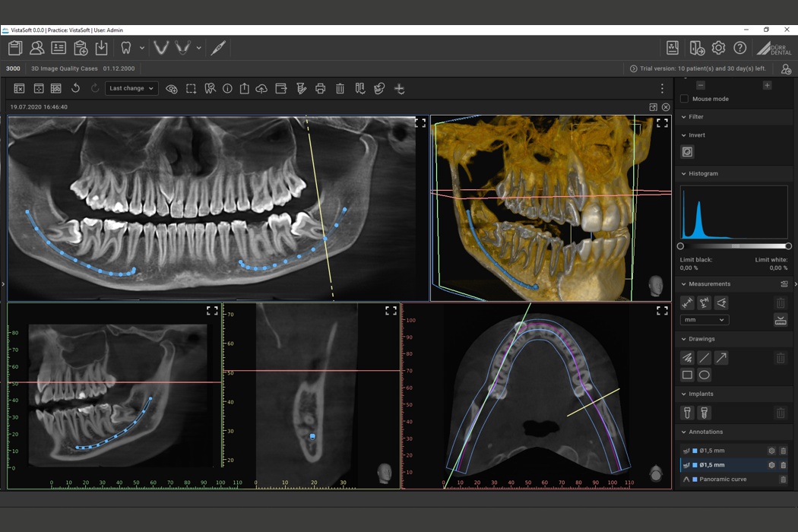Select the intraoral camera probe icon
Screen dimensions: 798x532
218,48
